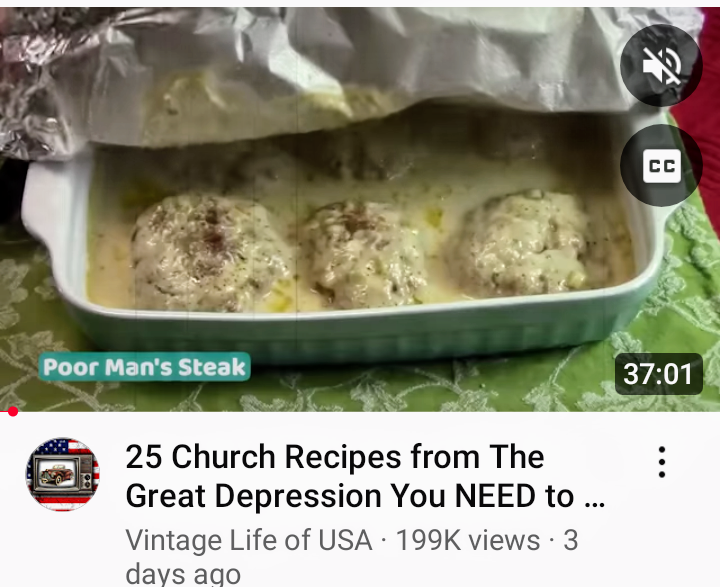Click the Poor Man's Steak caption label
The image size is (720, 587).
pyautogui.click(x=145, y=367)
